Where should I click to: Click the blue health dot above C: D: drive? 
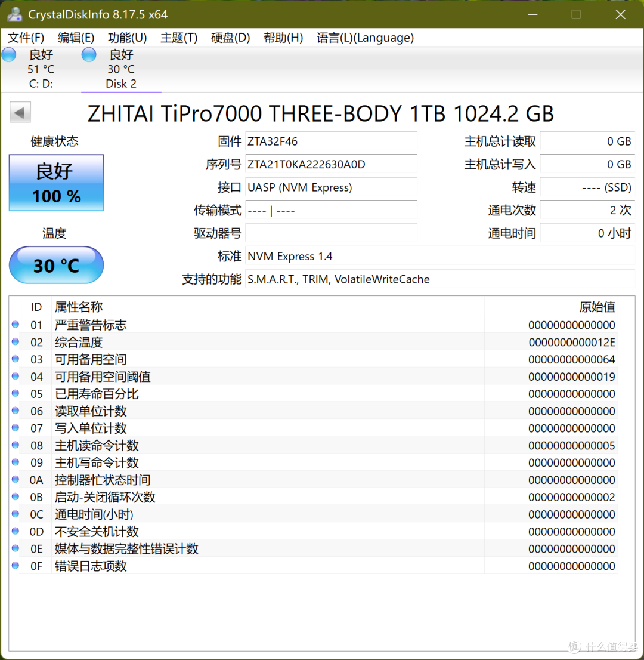[8, 54]
